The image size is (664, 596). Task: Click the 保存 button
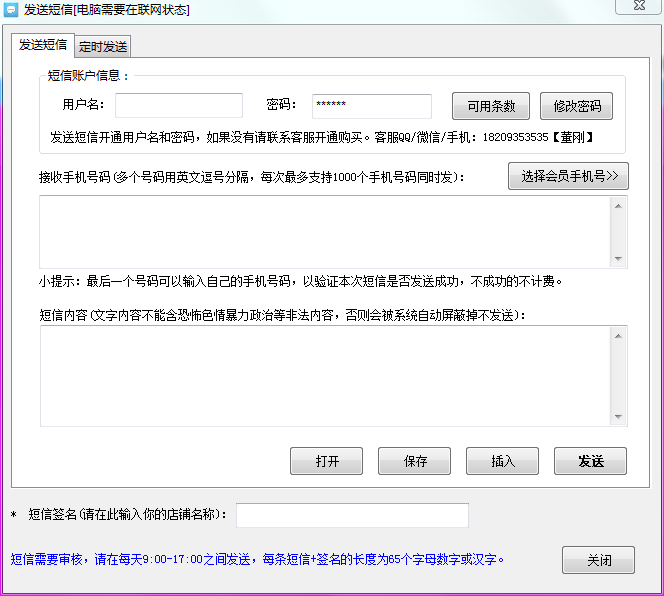(415, 461)
